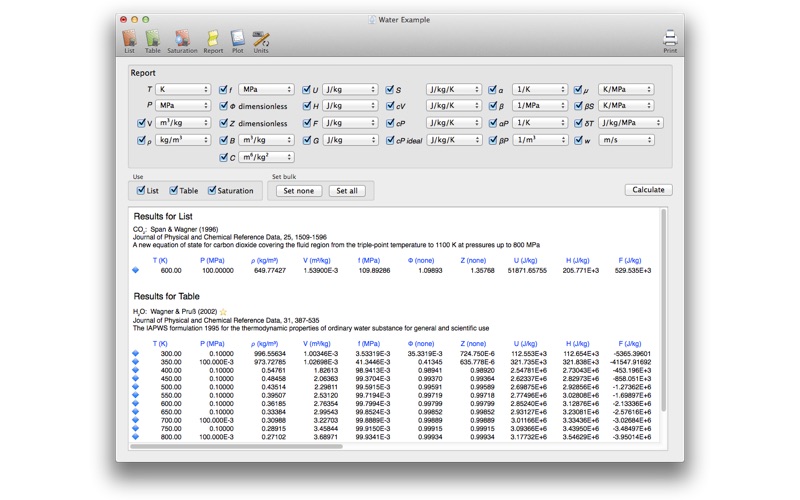Click the blue diamond for the 800.00 K row
The image size is (800, 500).
(x=135, y=436)
